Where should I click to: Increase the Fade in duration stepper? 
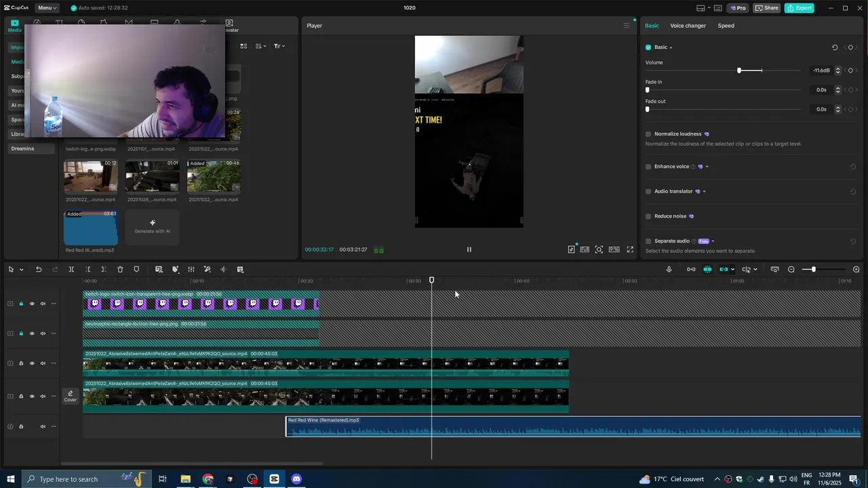coord(837,88)
